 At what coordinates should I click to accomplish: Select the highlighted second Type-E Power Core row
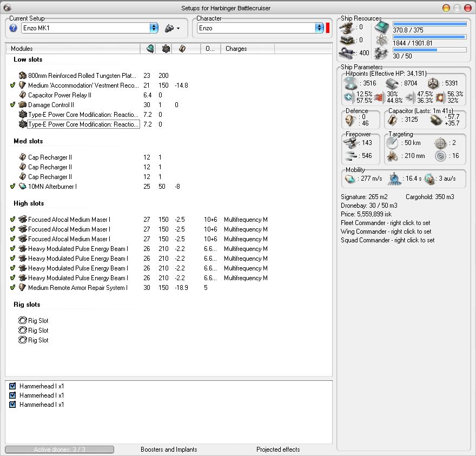(84, 124)
